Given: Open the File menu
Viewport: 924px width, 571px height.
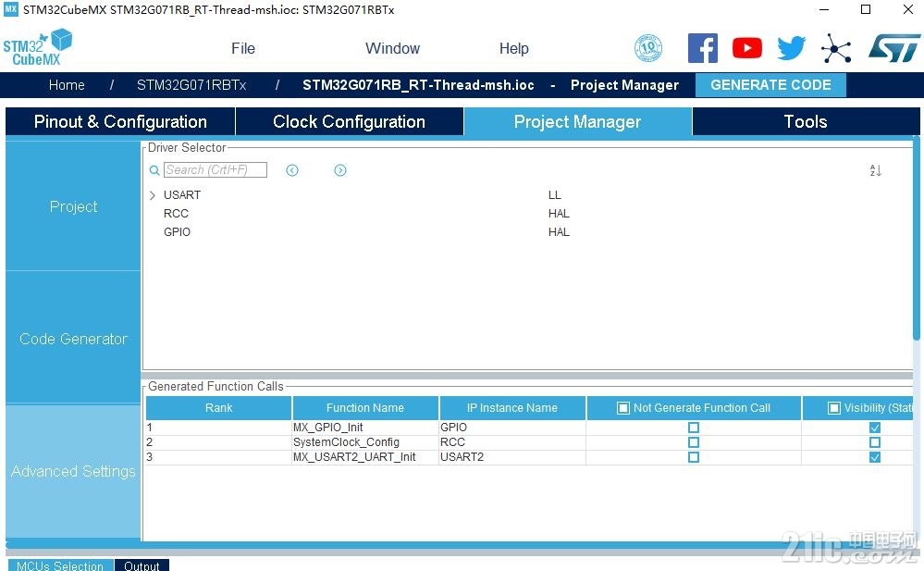Looking at the screenshot, I should (243, 48).
